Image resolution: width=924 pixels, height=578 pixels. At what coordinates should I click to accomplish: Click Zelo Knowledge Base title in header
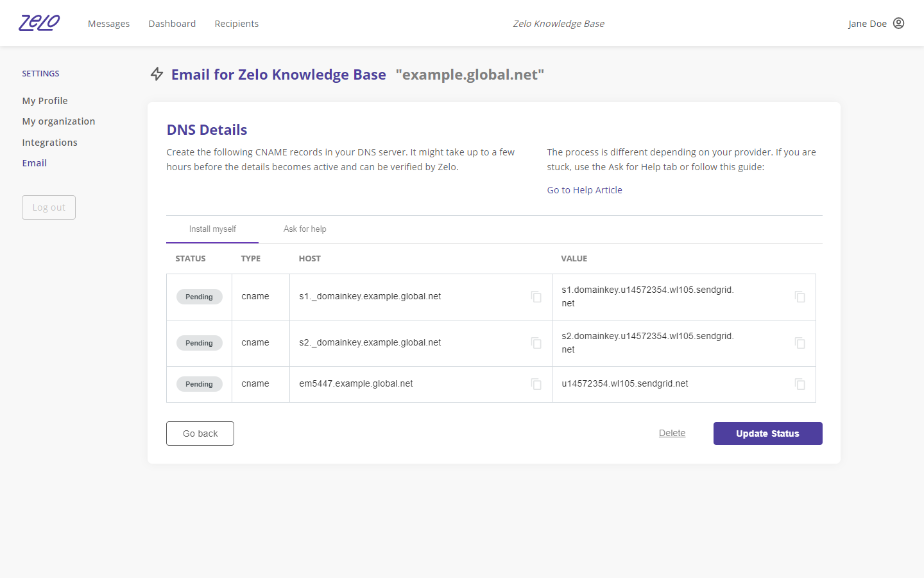tap(559, 24)
